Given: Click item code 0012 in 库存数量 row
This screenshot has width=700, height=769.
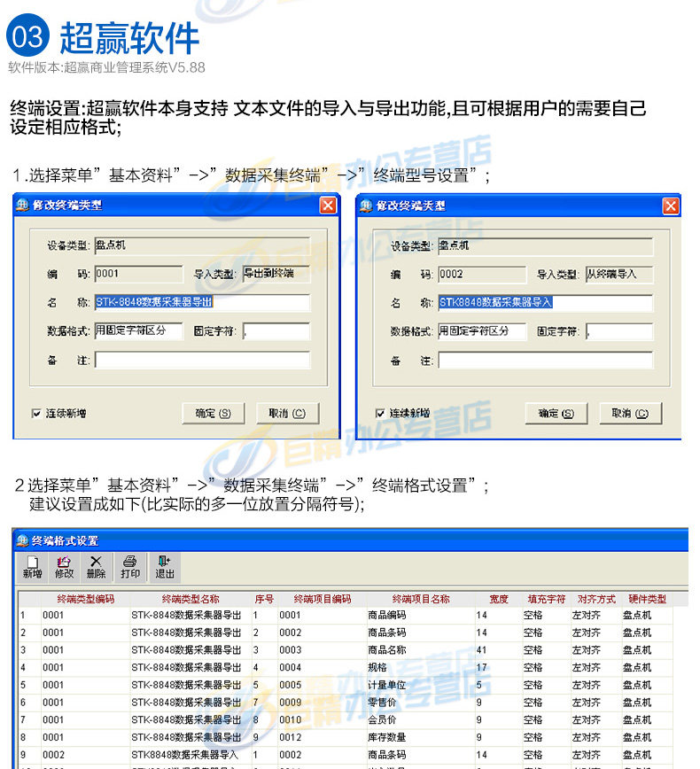Looking at the screenshot, I should (x=291, y=737).
